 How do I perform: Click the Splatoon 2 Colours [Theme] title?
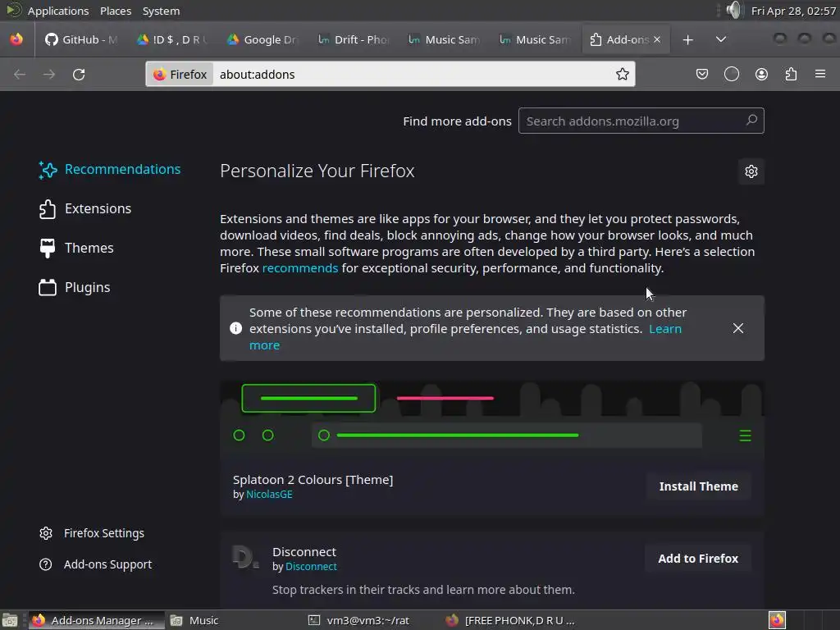313,479
